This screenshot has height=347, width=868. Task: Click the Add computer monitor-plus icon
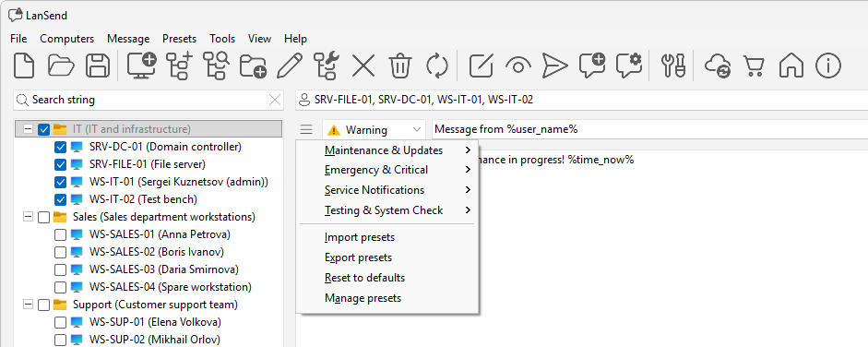point(142,66)
